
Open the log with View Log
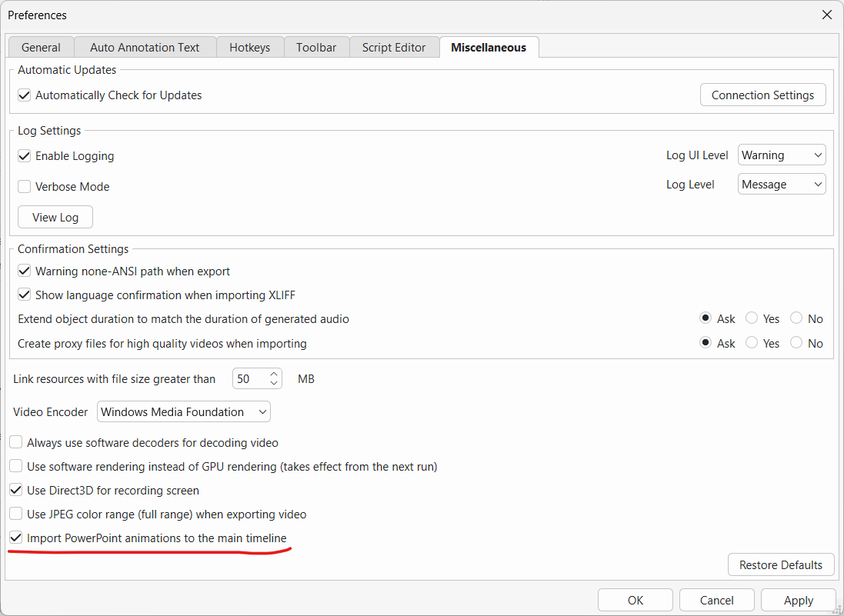55,218
